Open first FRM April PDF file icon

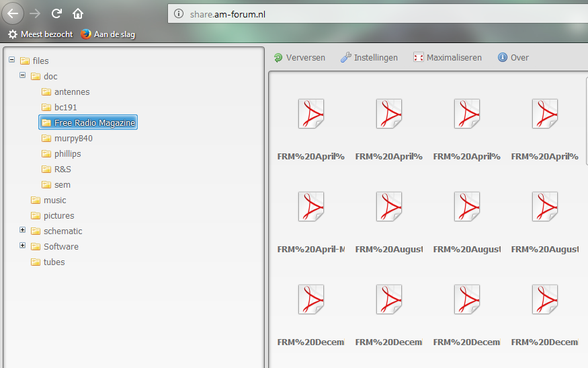tap(310, 114)
